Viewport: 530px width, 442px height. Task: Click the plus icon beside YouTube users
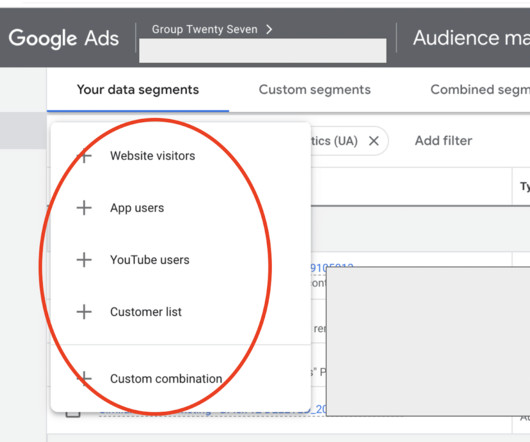pyautogui.click(x=84, y=260)
